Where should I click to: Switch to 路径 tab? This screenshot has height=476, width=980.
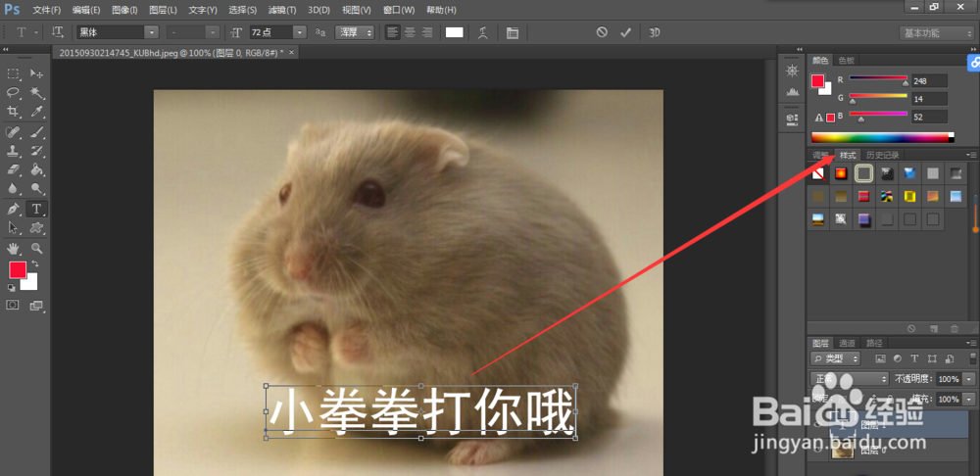pyautogui.click(x=874, y=343)
